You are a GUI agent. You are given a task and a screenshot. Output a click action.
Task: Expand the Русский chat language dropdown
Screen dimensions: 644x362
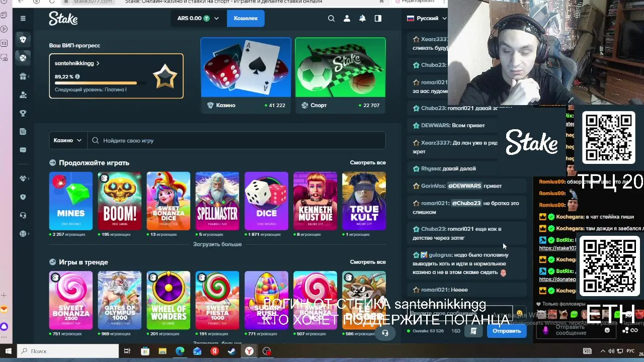click(427, 18)
